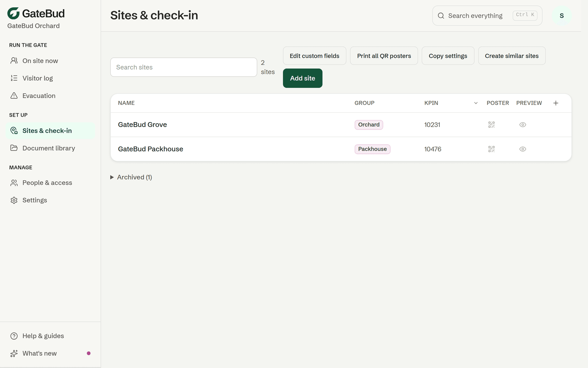This screenshot has width=588, height=368.
Task: Click the PREVIEW column header
Action: [529, 103]
